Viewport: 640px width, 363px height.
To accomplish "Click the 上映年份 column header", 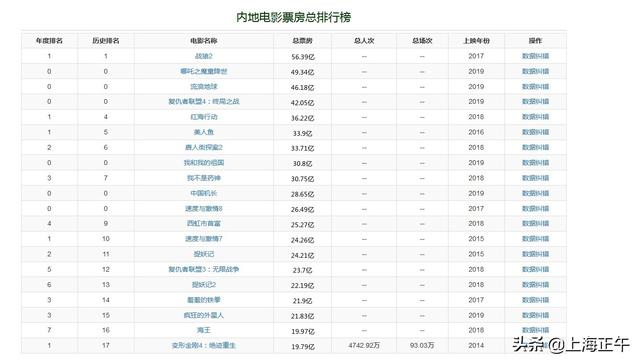I will tap(476, 41).
